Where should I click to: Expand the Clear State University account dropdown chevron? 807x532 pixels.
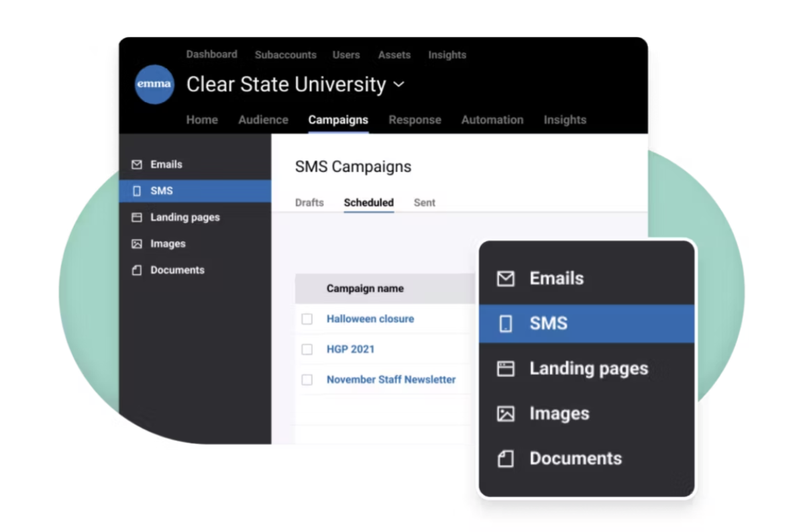tap(398, 85)
